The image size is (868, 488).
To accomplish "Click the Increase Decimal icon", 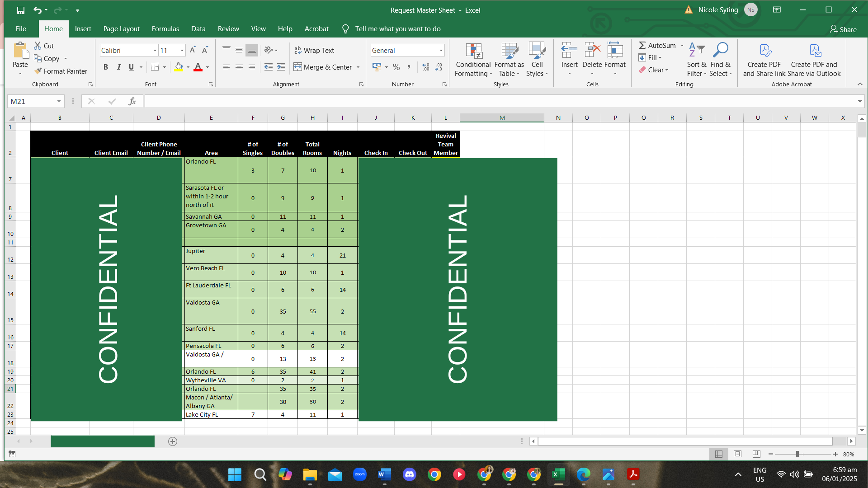I will coord(425,67).
